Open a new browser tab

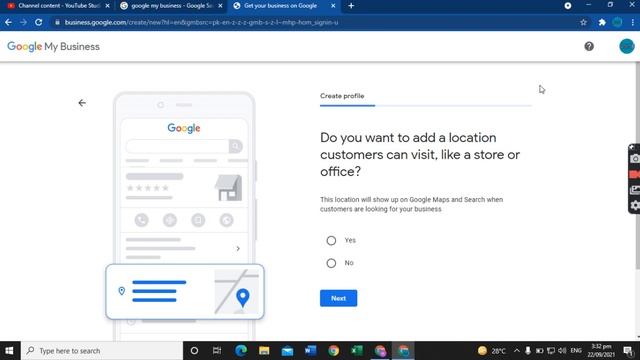pos(351,6)
